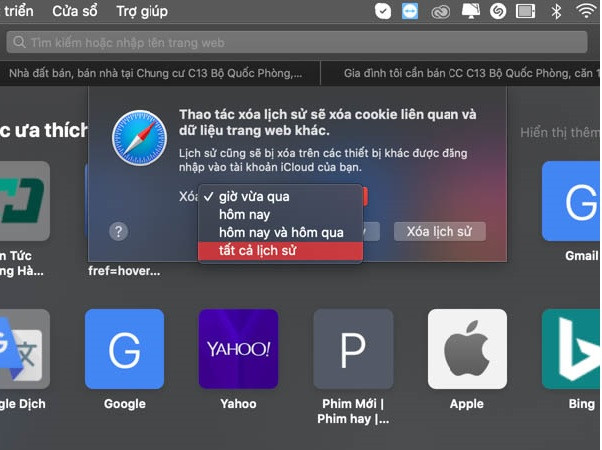
Task: Click the battery status menu bar icon
Action: coord(525,11)
